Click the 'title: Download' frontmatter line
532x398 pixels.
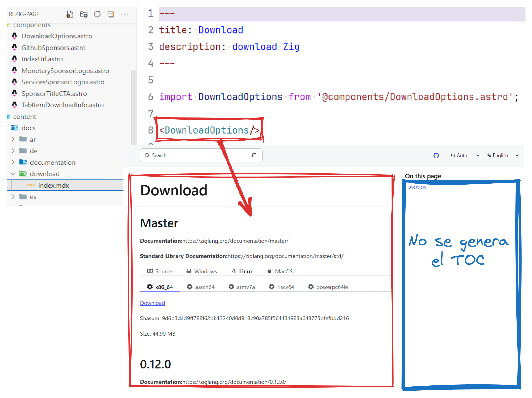(x=201, y=30)
